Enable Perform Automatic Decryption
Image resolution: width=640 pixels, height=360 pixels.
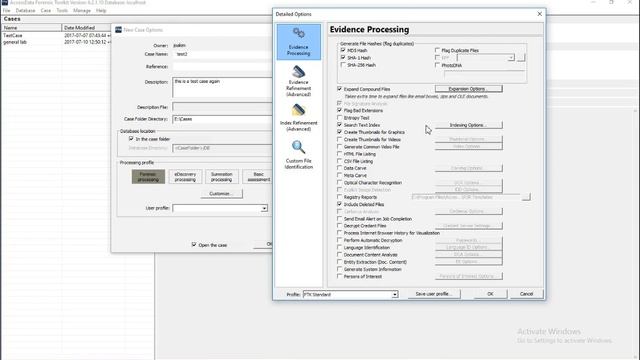340,240
